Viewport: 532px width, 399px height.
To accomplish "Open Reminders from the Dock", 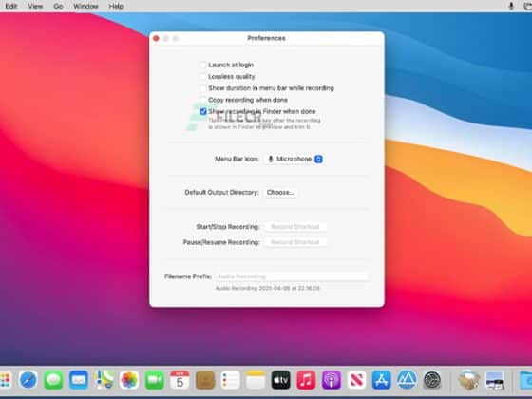I will point(230,380).
